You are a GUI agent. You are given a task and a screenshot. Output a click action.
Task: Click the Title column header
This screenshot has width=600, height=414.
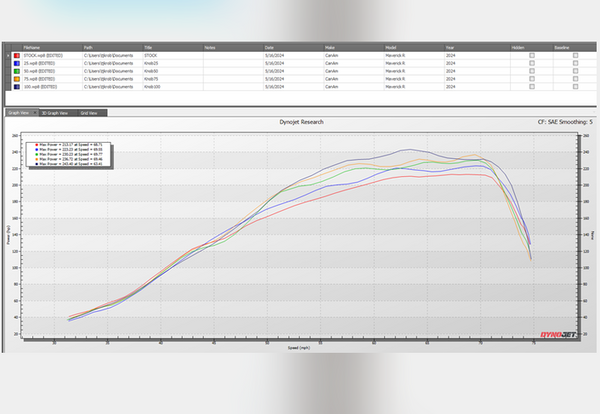pos(150,47)
